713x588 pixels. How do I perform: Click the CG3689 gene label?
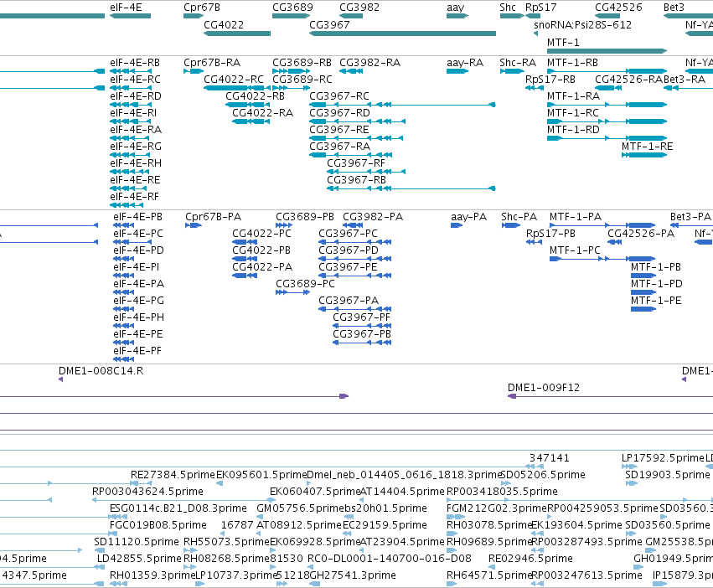293,8
